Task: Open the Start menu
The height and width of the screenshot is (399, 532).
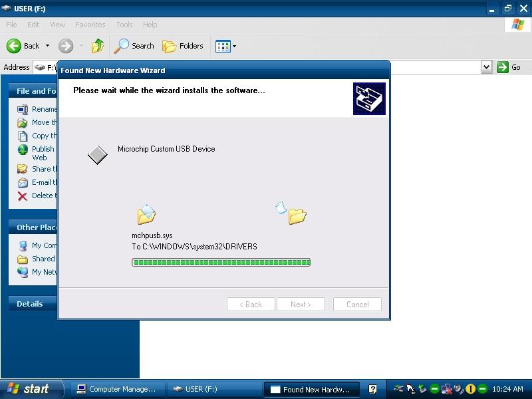Action: pyautogui.click(x=31, y=389)
